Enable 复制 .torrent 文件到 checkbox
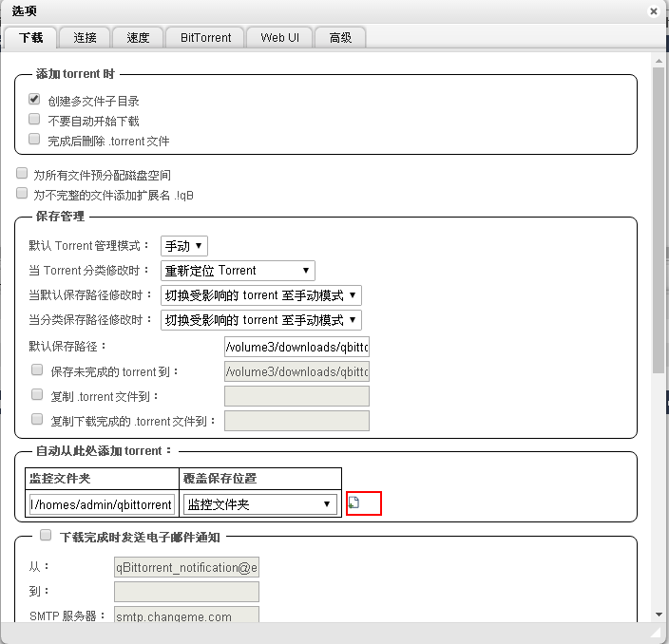The width and height of the screenshot is (669, 644). (x=37, y=394)
